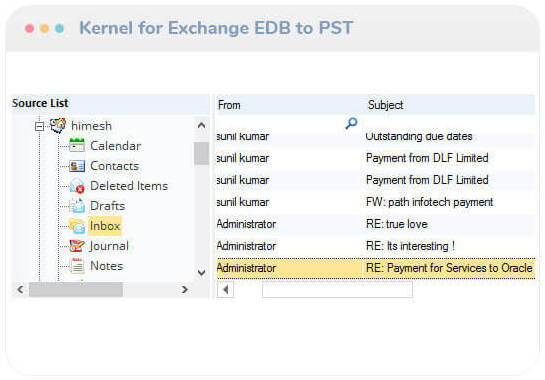Select the 'Outstanding due dates' email
The image size is (545, 380).
[x=376, y=136]
